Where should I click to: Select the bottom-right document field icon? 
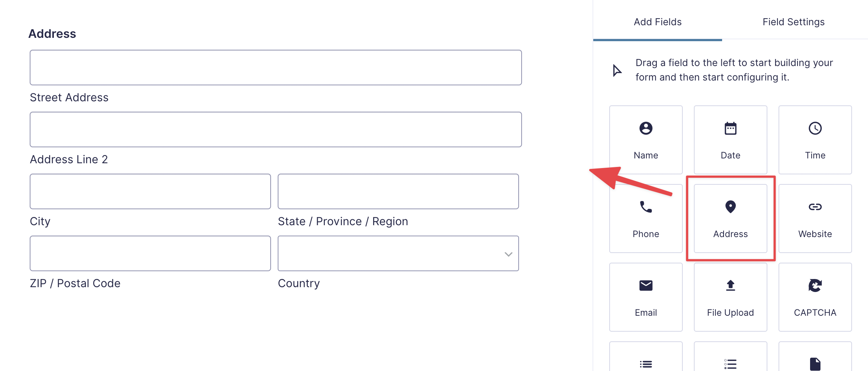pyautogui.click(x=815, y=363)
